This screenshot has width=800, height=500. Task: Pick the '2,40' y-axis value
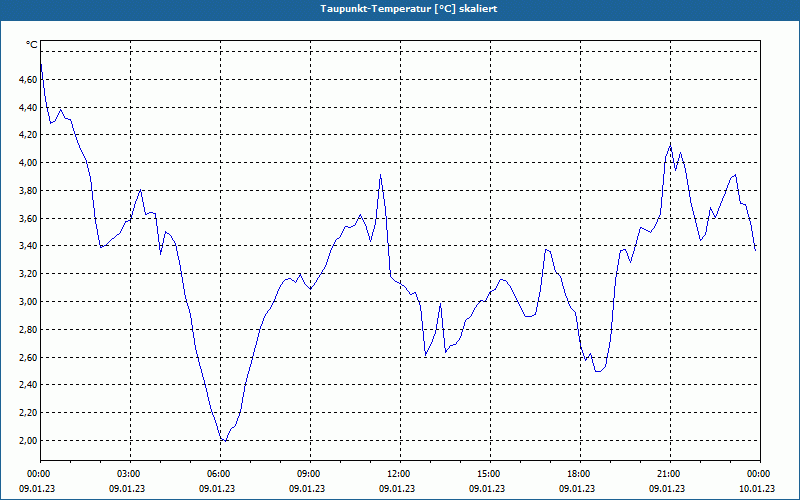(28, 385)
